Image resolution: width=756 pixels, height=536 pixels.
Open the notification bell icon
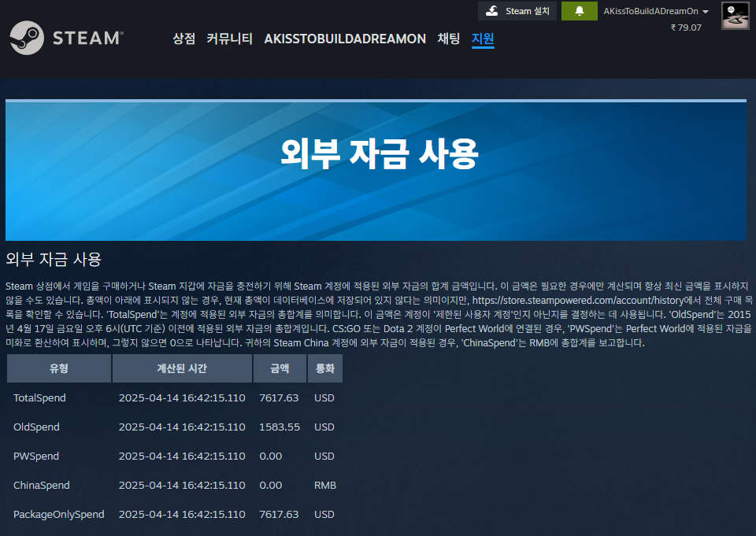coord(580,11)
